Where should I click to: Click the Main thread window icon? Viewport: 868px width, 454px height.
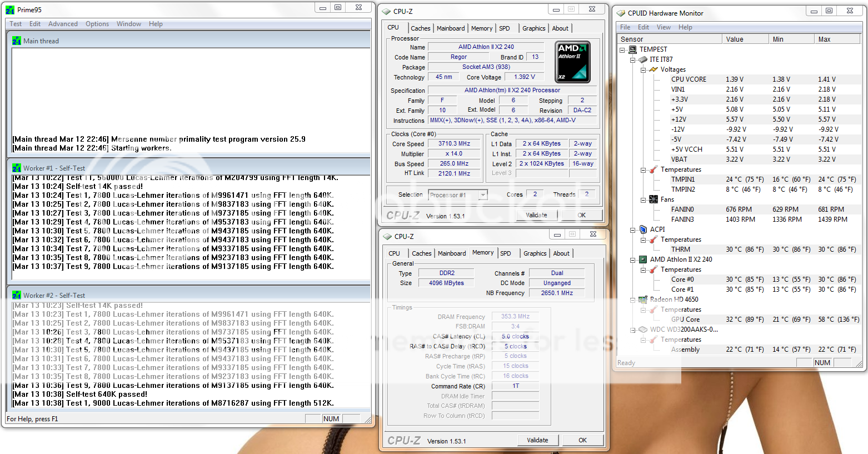(17, 41)
